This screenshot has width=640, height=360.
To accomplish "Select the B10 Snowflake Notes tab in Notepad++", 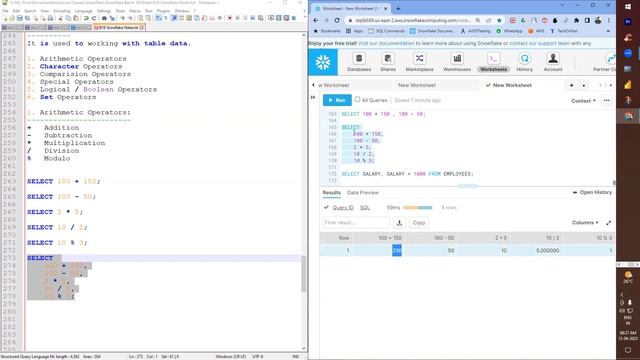I will (x=118, y=27).
